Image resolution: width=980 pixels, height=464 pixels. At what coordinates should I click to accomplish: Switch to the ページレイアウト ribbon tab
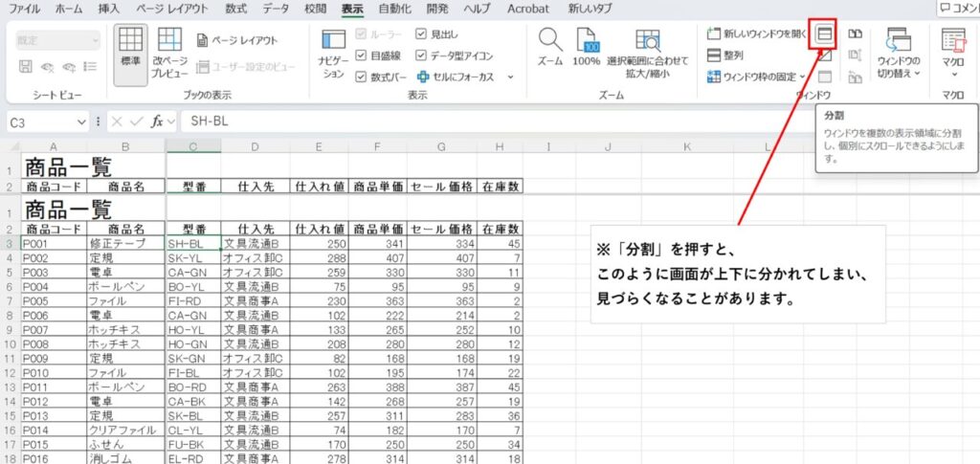coord(172,9)
